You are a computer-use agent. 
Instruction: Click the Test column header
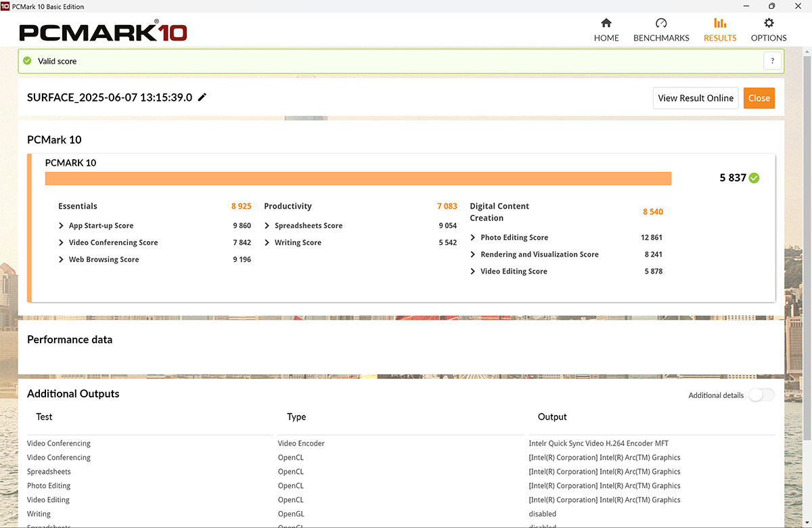pos(44,417)
